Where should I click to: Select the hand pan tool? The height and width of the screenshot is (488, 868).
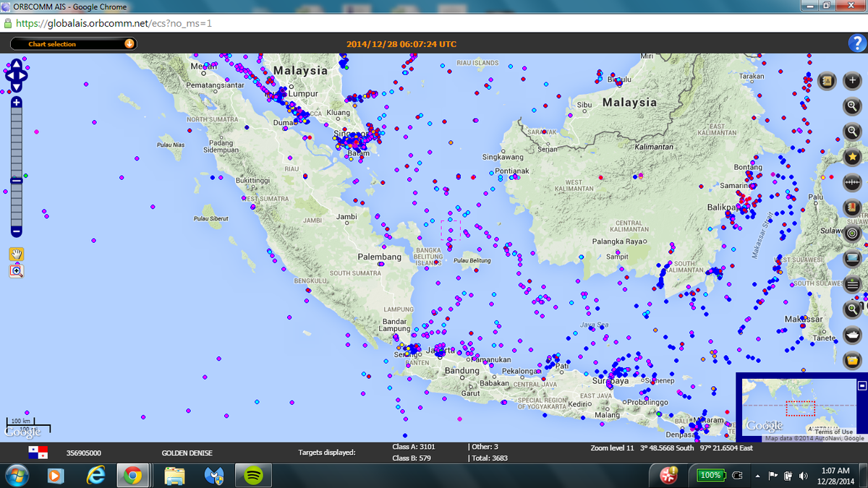click(16, 254)
